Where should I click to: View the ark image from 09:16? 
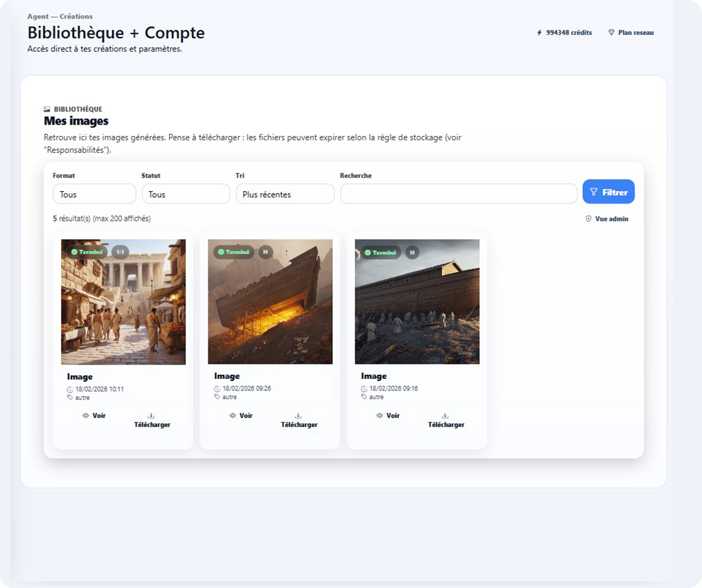[x=388, y=415]
